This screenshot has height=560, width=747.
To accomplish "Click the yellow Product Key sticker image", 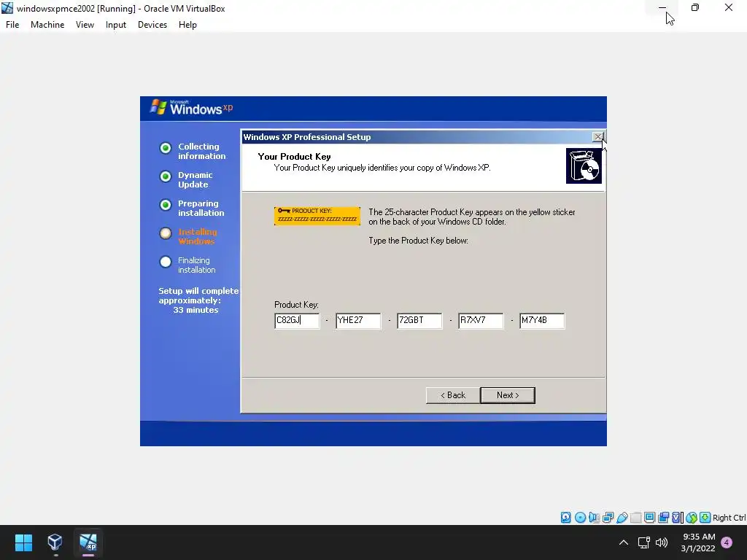I will [317, 216].
